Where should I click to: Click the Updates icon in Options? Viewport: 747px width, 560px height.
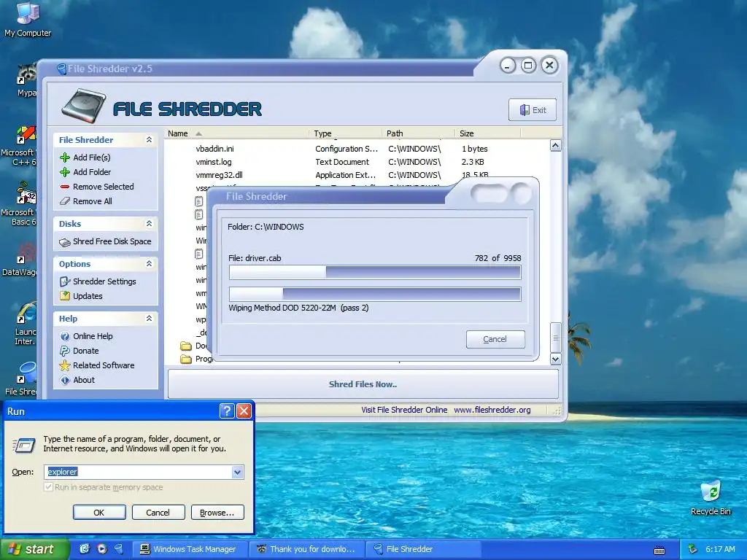pos(65,296)
